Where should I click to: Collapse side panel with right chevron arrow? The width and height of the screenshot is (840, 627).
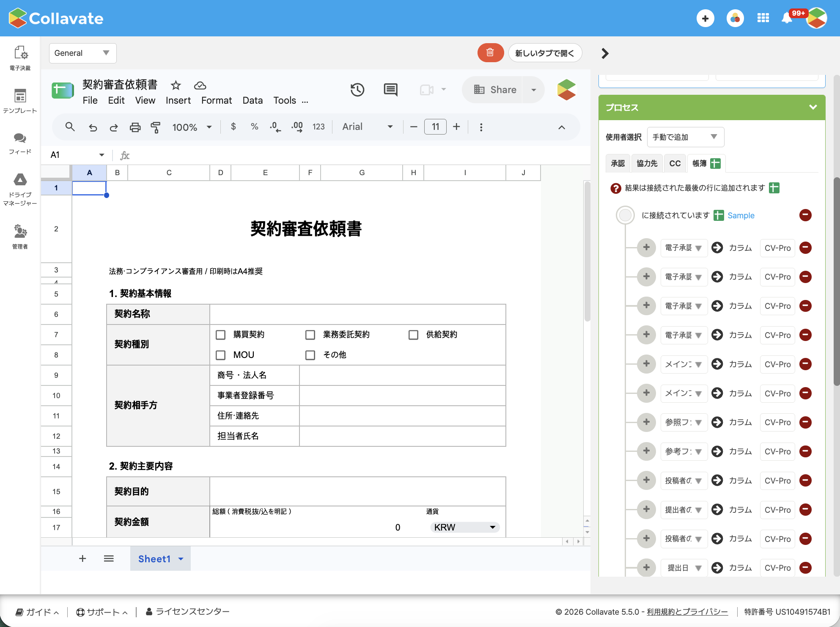point(605,53)
